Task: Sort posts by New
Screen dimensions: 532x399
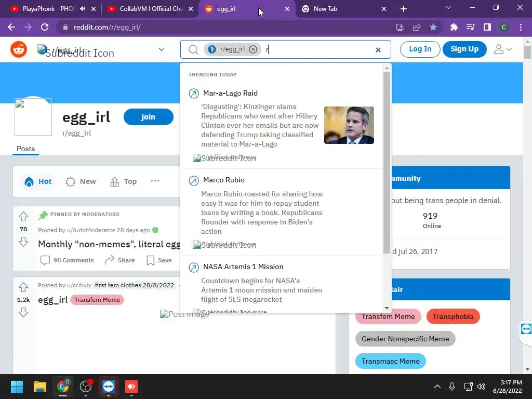Action: point(81,181)
